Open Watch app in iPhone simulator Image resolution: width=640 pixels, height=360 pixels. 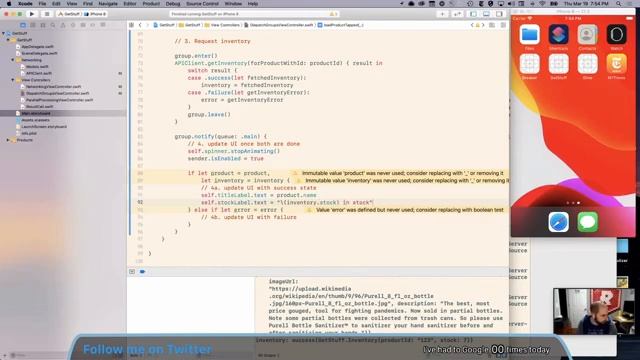(x=616, y=35)
